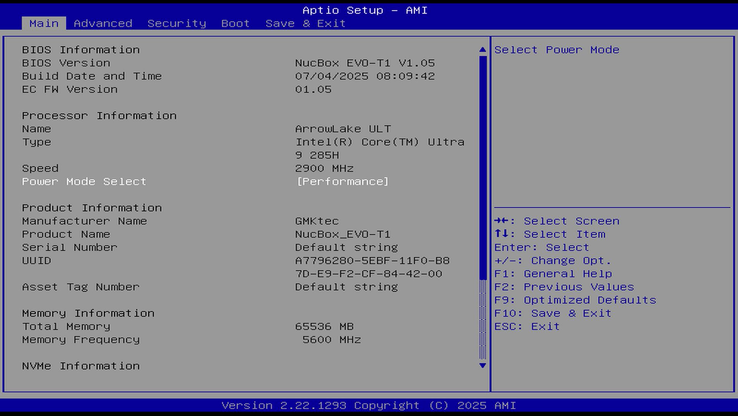Image resolution: width=738 pixels, height=416 pixels.
Task: Click the Product Information heading
Action: coord(92,208)
